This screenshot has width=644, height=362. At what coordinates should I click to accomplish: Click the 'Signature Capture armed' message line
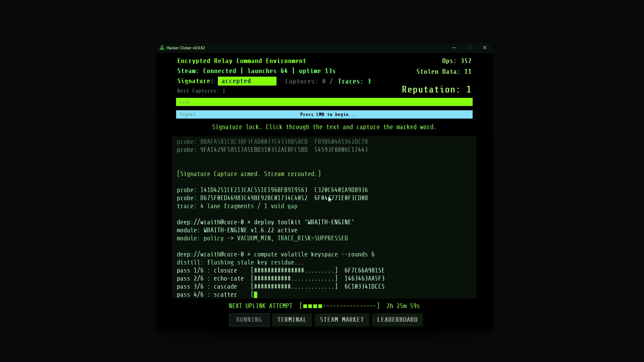click(249, 174)
